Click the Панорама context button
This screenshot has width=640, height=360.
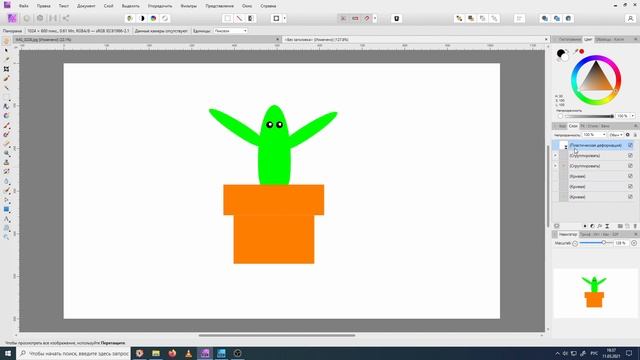click(x=12, y=31)
